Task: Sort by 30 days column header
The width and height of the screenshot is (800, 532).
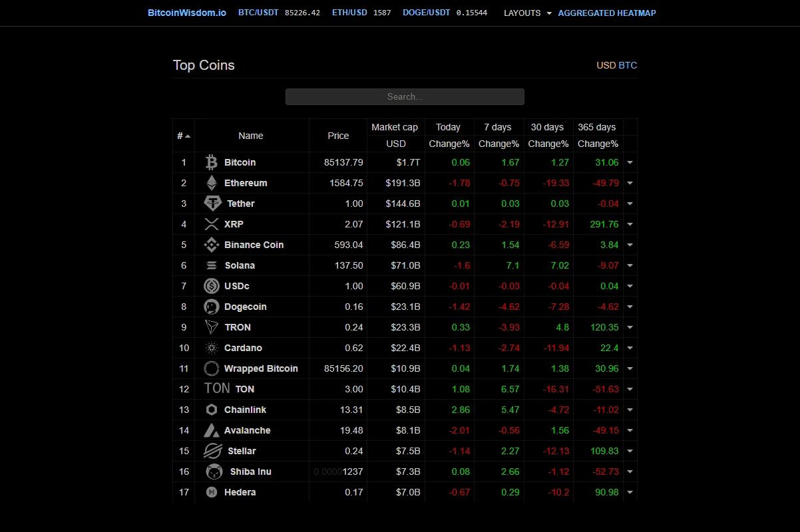Action: [x=548, y=127]
